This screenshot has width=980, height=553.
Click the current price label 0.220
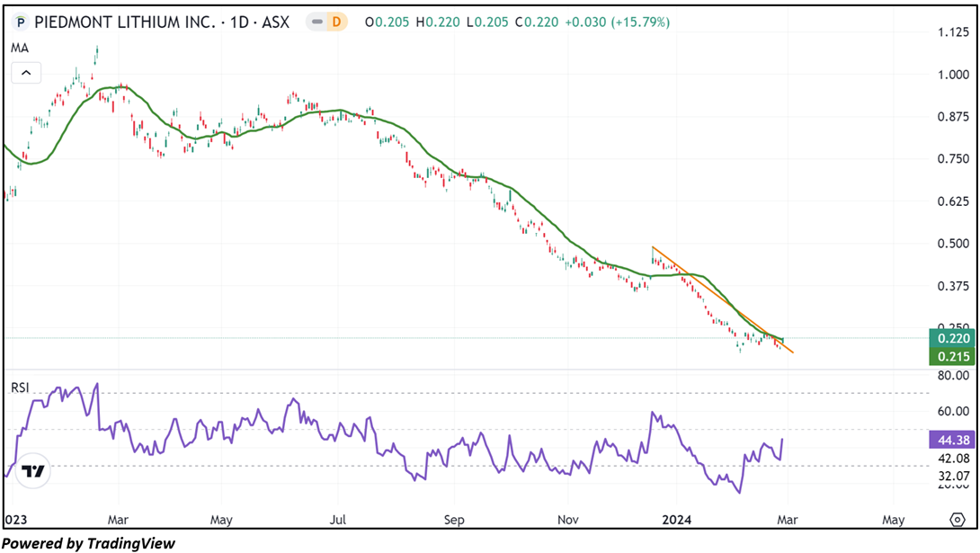click(952, 338)
